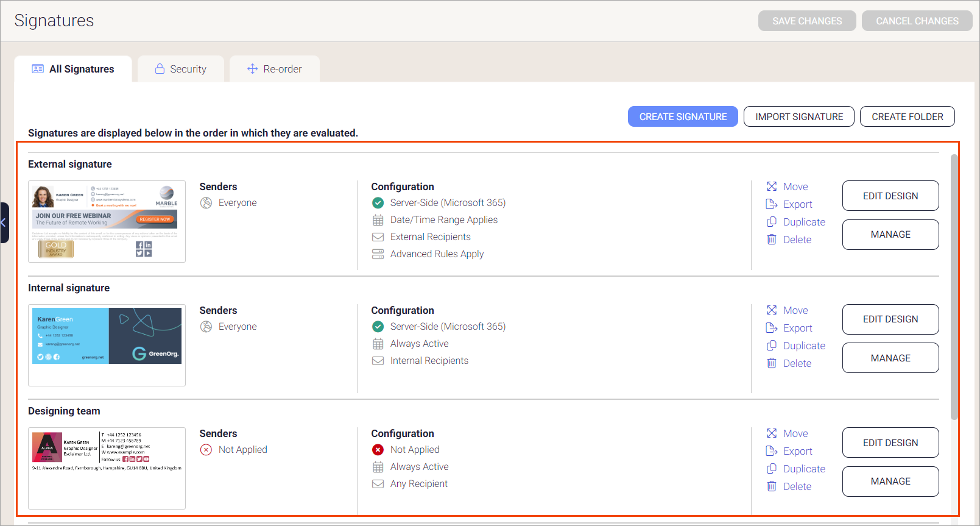
Task: Click Export icon for Designing team signature
Action: pos(772,451)
